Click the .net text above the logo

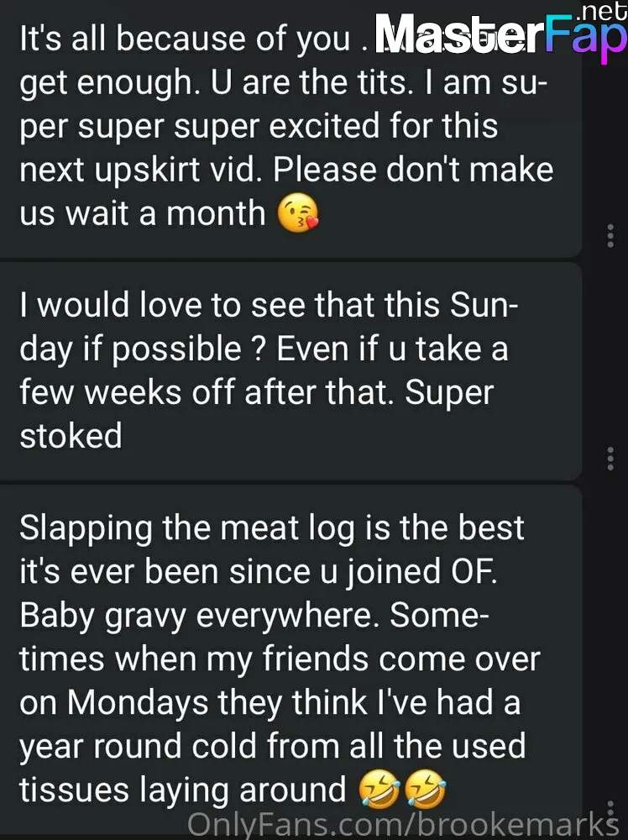click(x=602, y=11)
